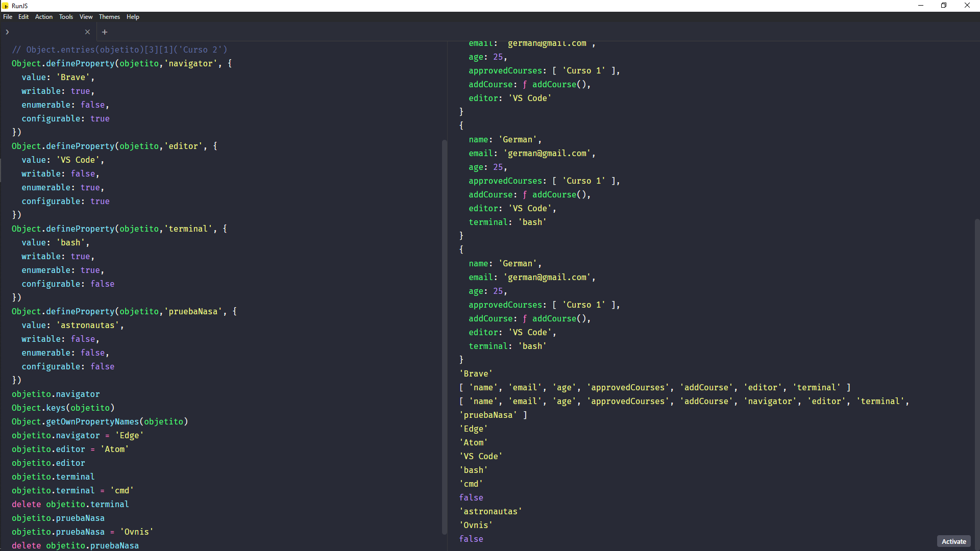This screenshot has height=551, width=980.
Task: Click the editor pane vertical scrollbar
Action: [x=444, y=337]
